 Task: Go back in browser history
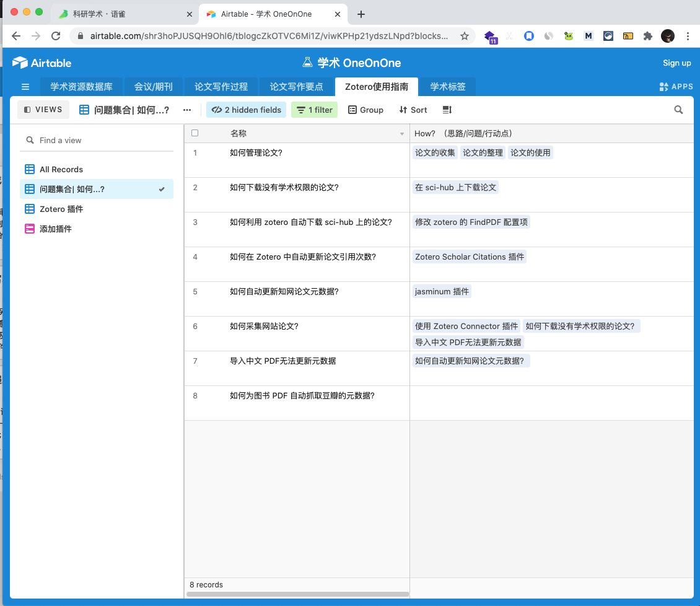[16, 36]
